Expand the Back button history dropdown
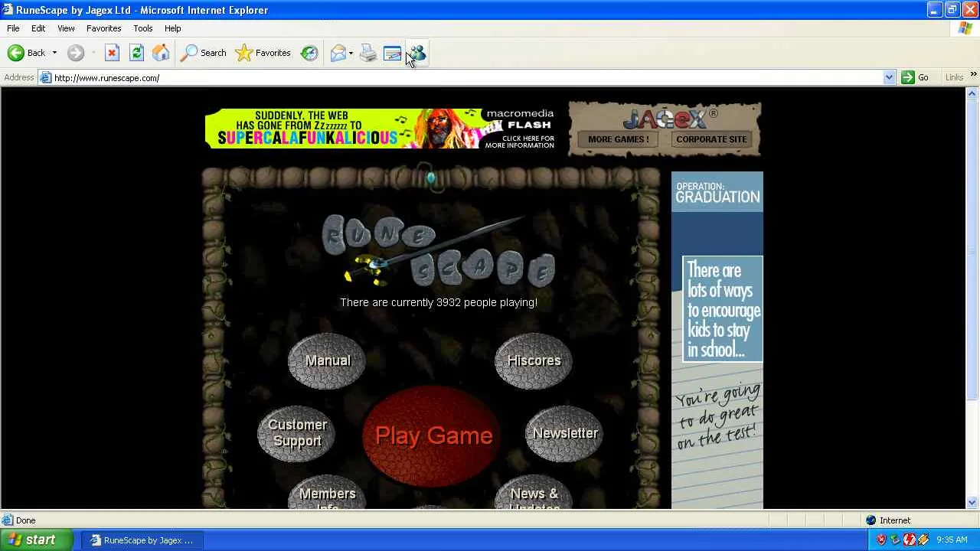The width and height of the screenshot is (980, 551). coord(54,53)
